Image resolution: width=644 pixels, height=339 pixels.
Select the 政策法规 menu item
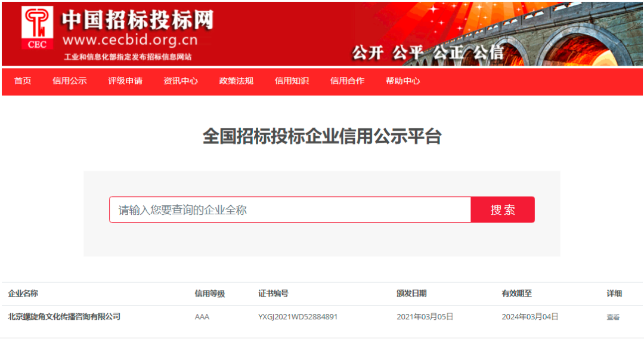[x=236, y=81]
